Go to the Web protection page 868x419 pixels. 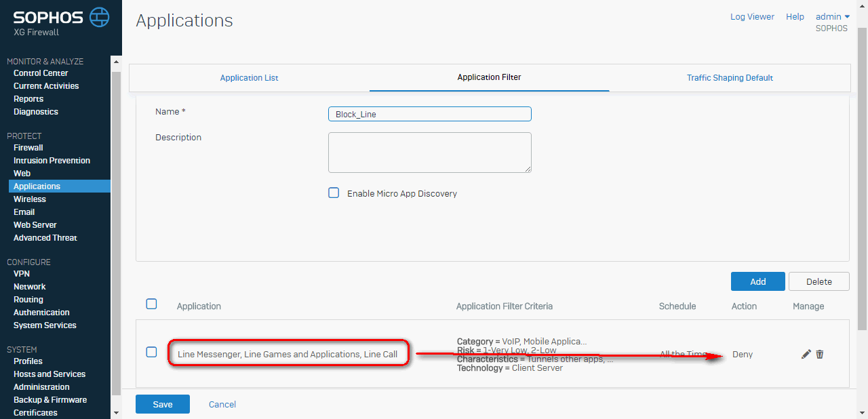pos(22,174)
